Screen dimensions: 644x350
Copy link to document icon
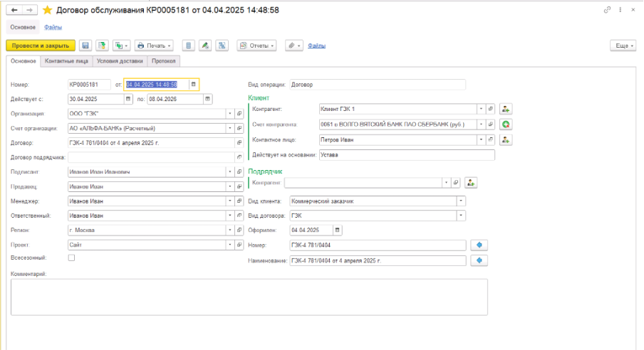tap(607, 10)
